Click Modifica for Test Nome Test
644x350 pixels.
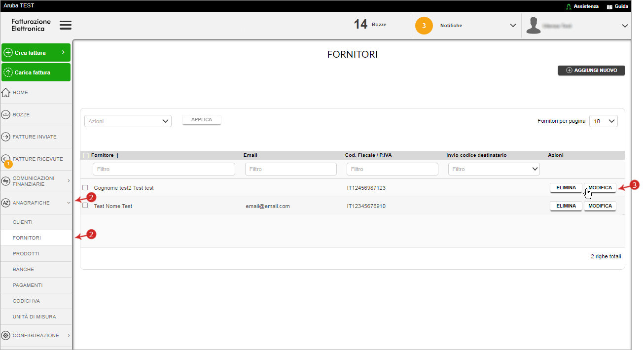point(600,206)
